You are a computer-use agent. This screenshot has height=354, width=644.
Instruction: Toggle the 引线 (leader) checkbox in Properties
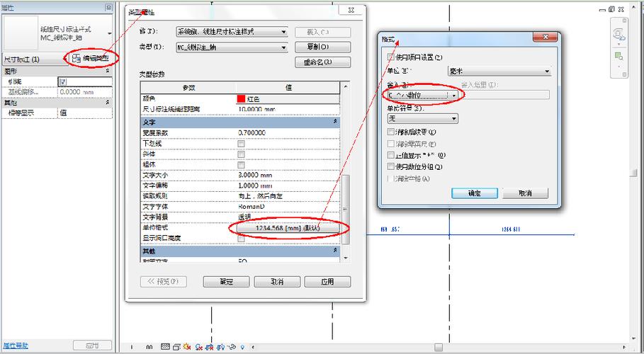click(62, 82)
